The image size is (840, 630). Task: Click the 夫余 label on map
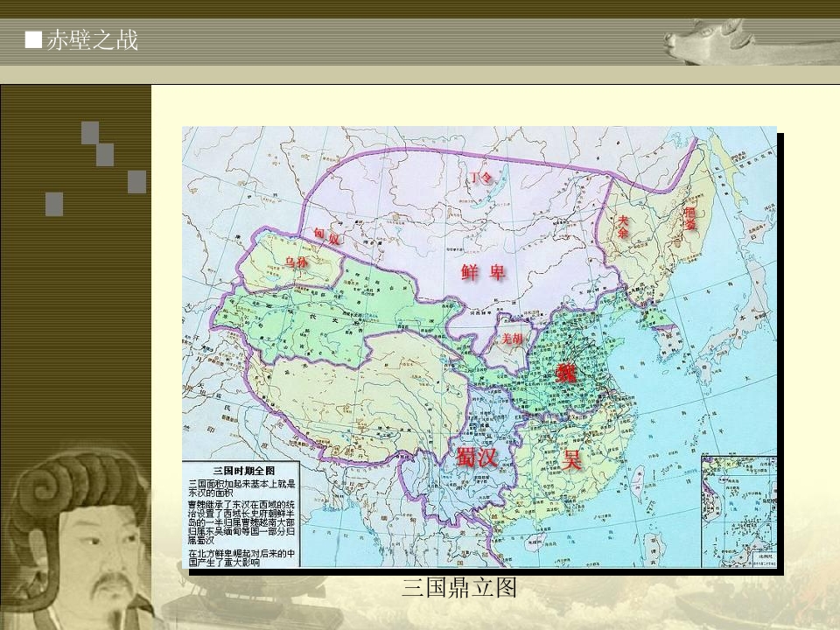point(622,227)
